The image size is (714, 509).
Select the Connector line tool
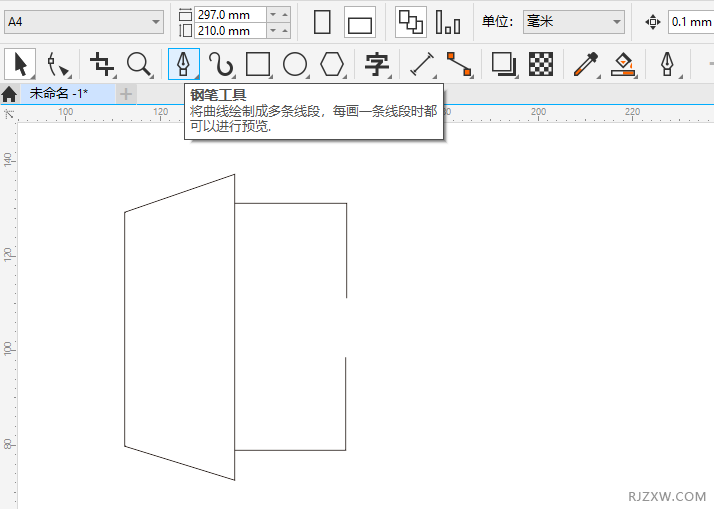[x=459, y=64]
